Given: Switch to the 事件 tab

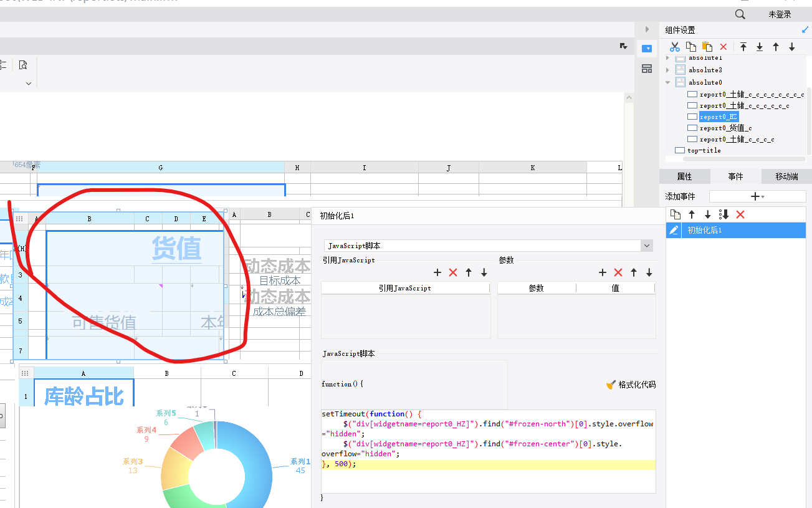Looking at the screenshot, I should [x=735, y=176].
